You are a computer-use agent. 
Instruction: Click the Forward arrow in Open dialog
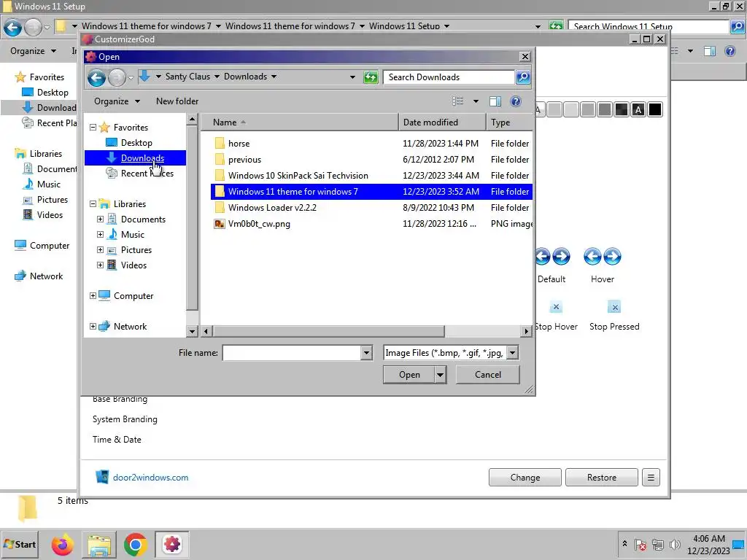pos(117,77)
